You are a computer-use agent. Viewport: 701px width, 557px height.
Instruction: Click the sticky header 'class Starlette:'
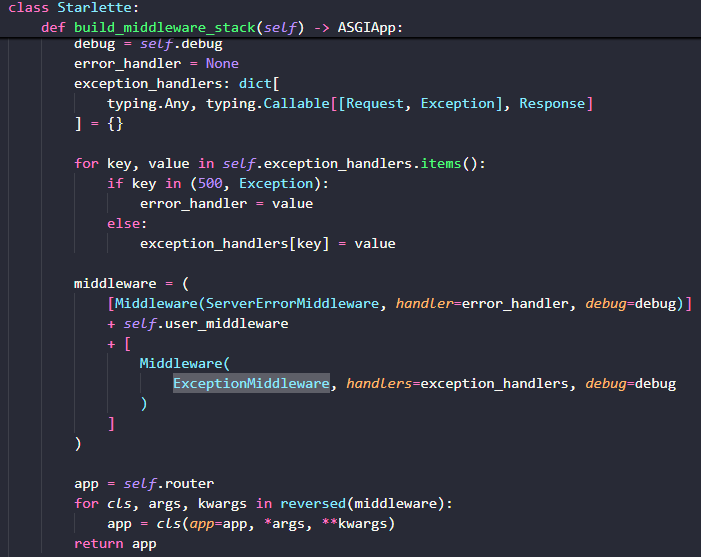coord(74,8)
